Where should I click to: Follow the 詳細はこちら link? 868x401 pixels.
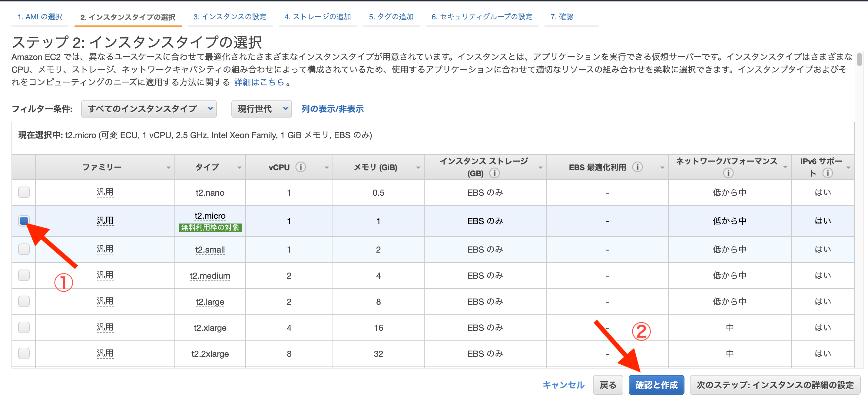tap(259, 82)
